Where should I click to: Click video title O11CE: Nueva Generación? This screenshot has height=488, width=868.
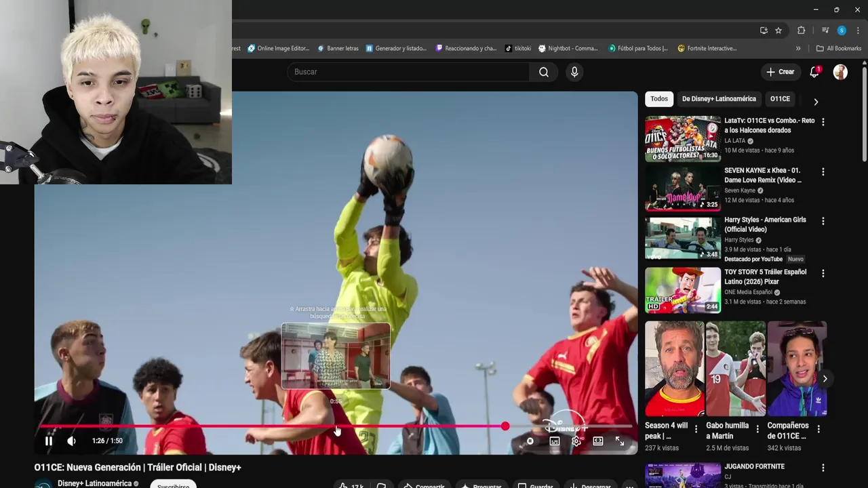(138, 467)
